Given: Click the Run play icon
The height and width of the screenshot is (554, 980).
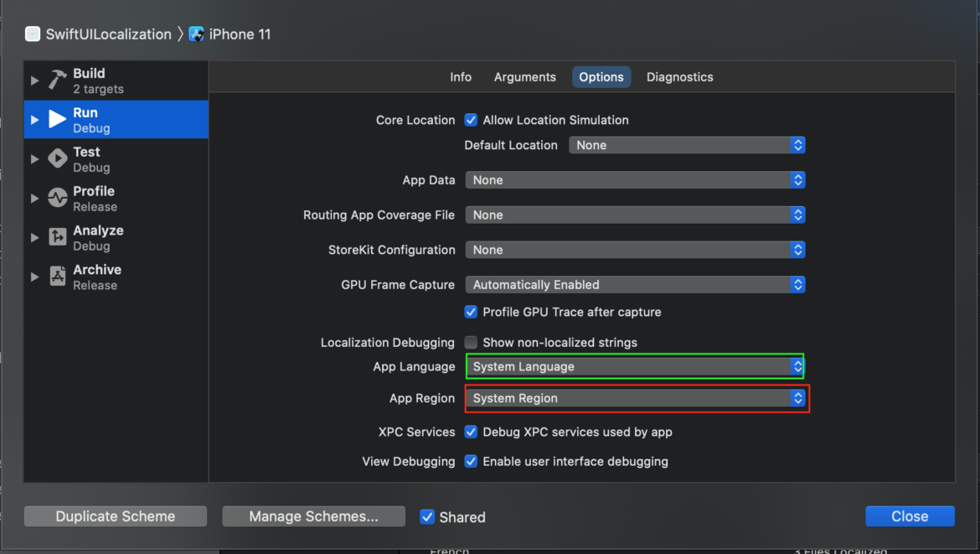Looking at the screenshot, I should click(x=57, y=120).
